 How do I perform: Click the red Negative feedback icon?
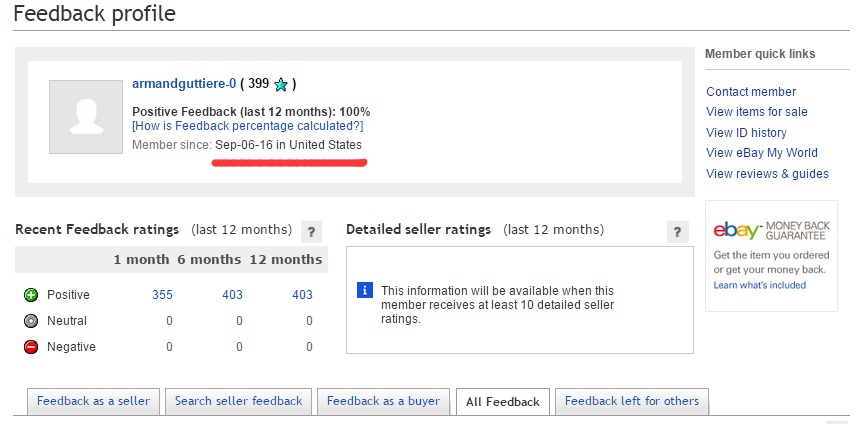(31, 347)
